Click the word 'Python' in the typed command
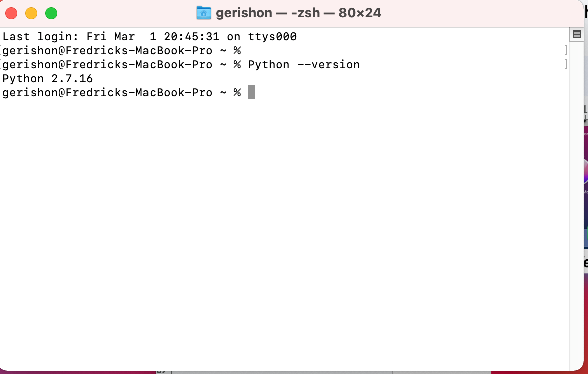 click(268, 65)
